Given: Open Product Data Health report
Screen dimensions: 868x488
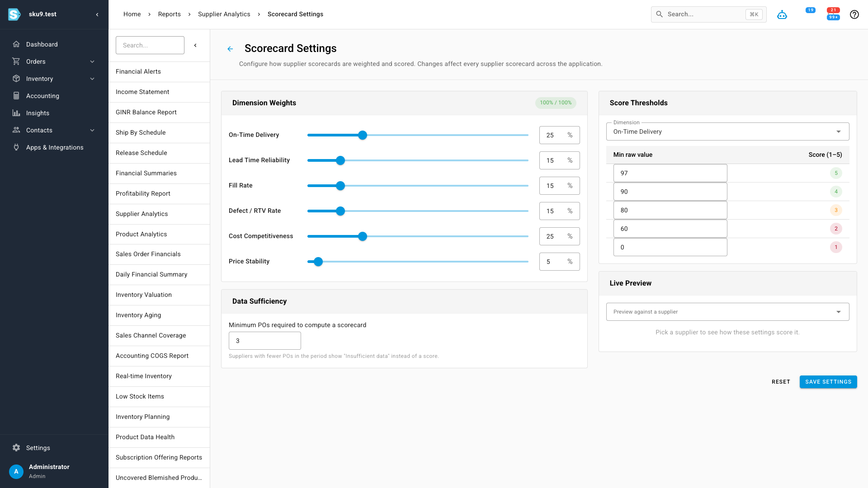Looking at the screenshot, I should (159, 437).
